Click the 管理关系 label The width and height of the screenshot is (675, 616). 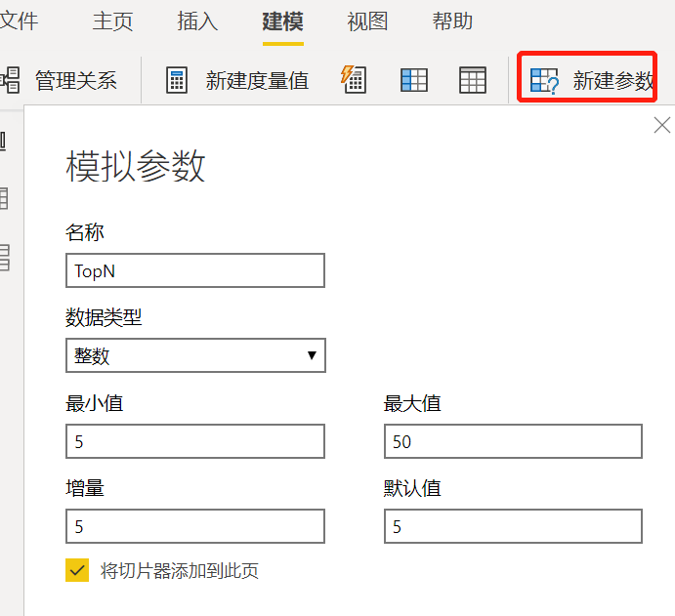point(76,80)
